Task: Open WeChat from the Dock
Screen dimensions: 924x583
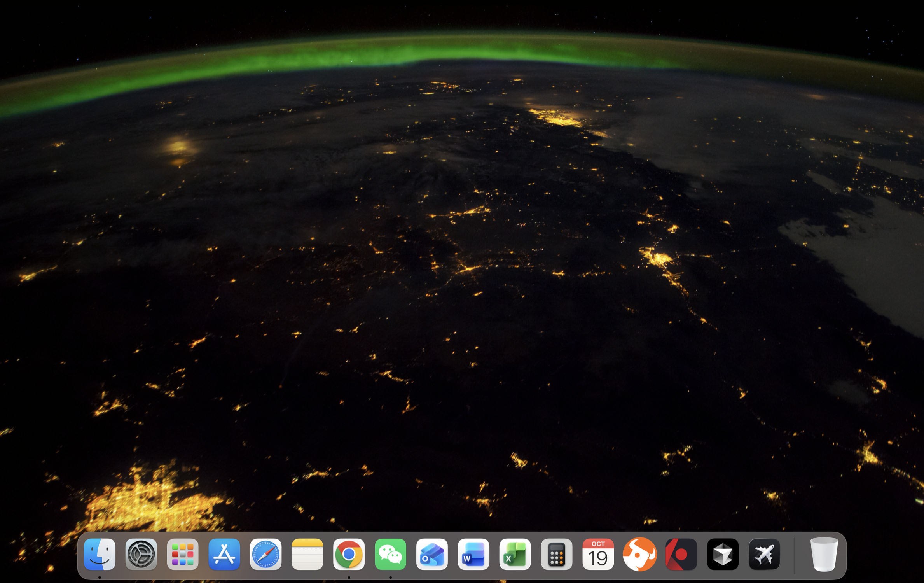Action: [390, 554]
